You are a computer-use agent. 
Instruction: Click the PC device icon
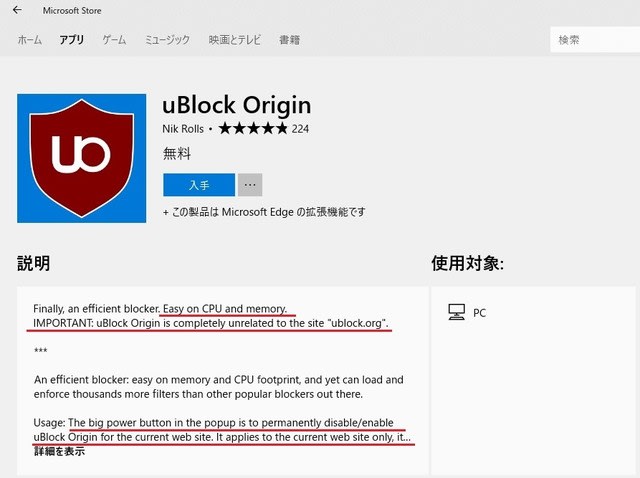coord(456,312)
